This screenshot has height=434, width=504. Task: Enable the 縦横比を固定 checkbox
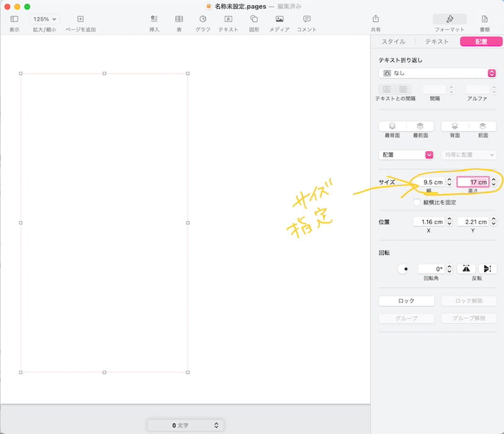coord(416,202)
